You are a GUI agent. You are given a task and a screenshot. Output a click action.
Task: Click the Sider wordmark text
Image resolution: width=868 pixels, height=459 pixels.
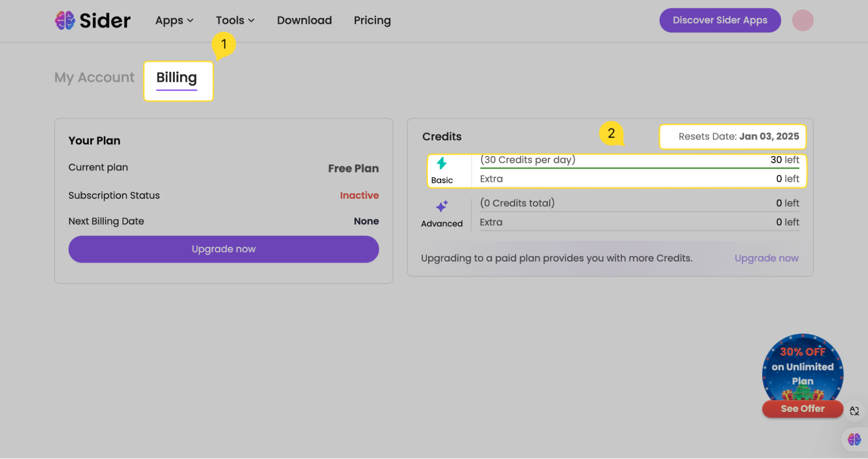pos(105,20)
